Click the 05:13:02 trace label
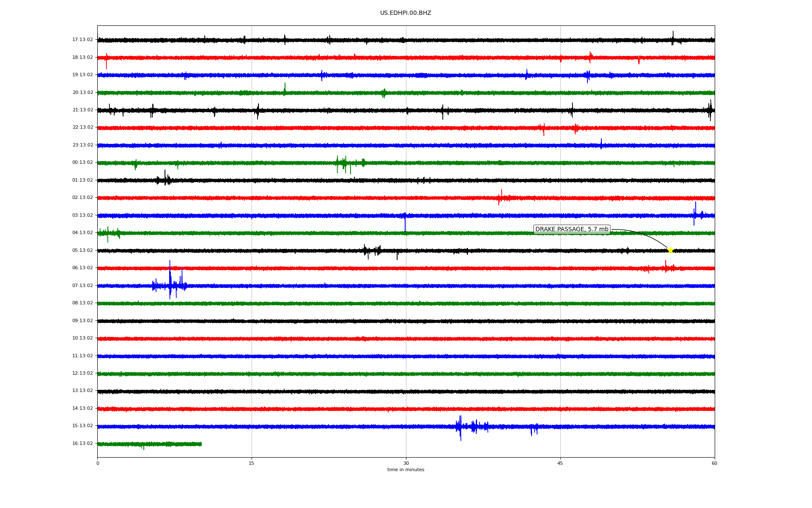812x508 pixels. pyautogui.click(x=82, y=251)
